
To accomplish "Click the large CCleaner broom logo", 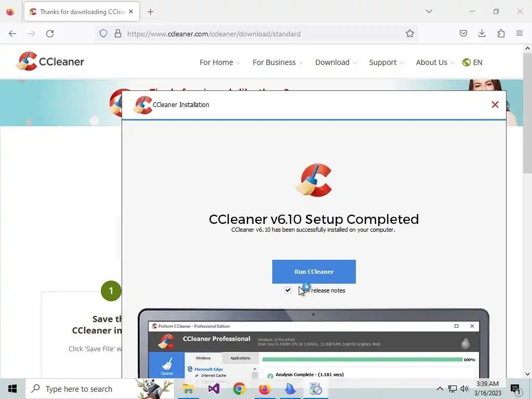I will [x=313, y=180].
